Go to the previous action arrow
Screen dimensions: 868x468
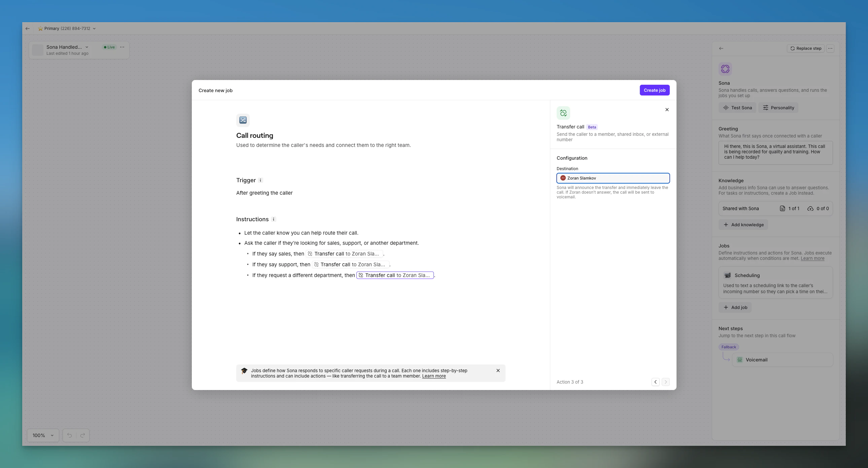655,382
